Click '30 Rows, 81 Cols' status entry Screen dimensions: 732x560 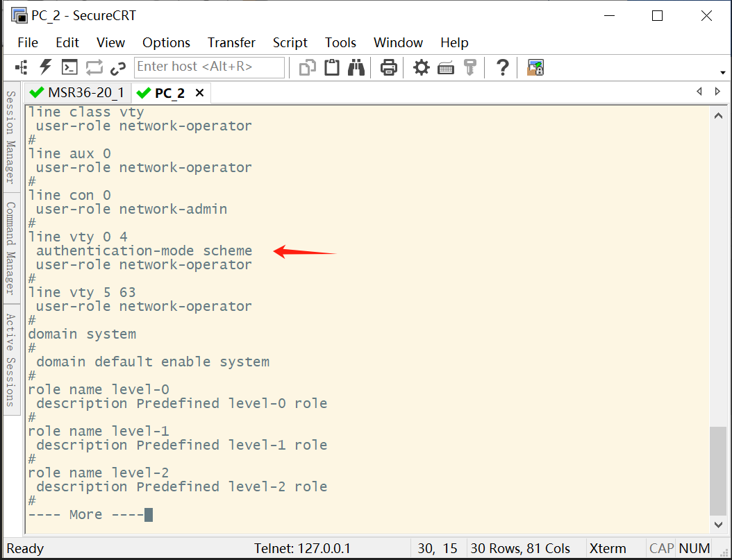(520, 548)
